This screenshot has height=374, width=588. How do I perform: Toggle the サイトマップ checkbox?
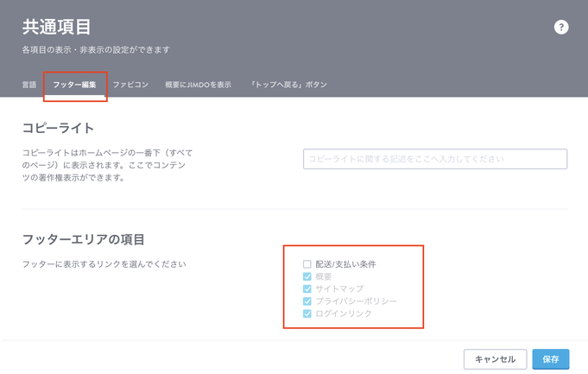point(307,288)
